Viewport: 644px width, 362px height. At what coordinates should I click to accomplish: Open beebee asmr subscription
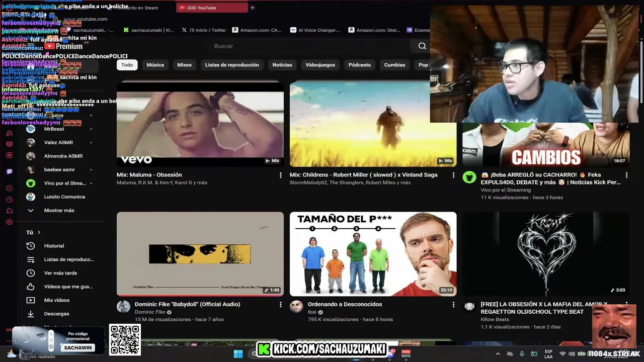[x=60, y=169]
